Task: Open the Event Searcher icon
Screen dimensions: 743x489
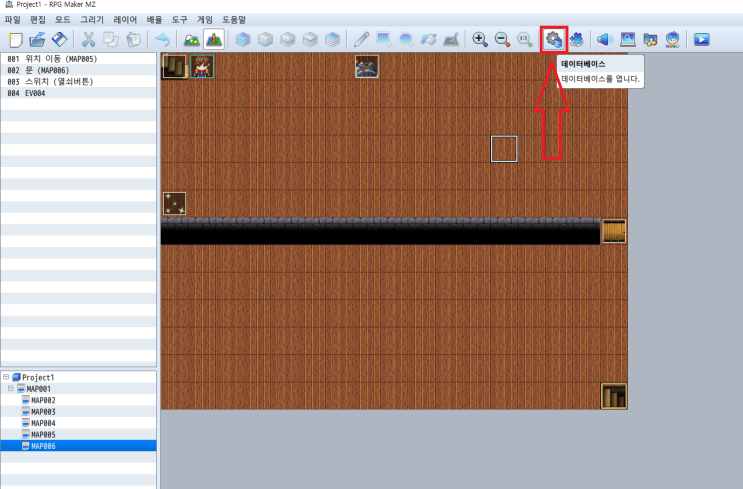Action: point(628,39)
